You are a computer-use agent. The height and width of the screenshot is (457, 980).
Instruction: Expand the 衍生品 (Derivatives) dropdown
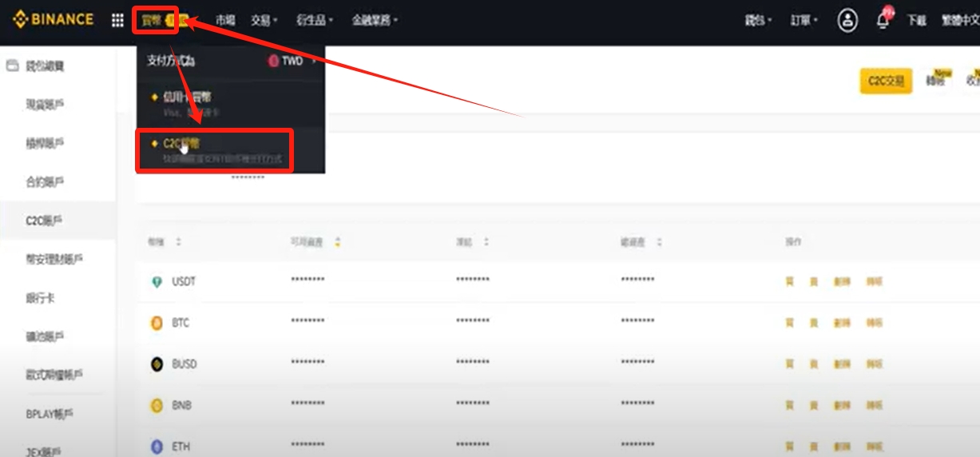tap(314, 21)
